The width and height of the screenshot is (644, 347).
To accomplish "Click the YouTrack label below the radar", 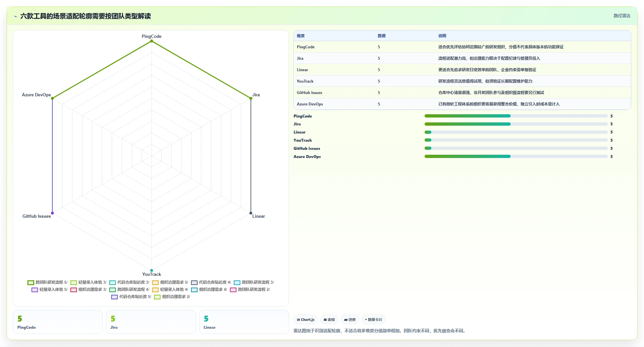I will 152,274.
